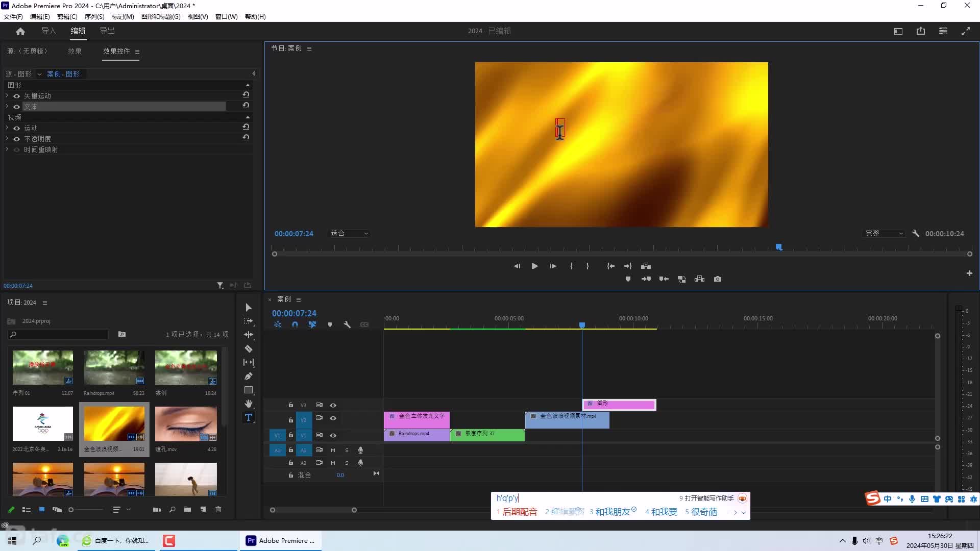
Task: Switch to the 效果 panel tab
Action: tap(75, 51)
